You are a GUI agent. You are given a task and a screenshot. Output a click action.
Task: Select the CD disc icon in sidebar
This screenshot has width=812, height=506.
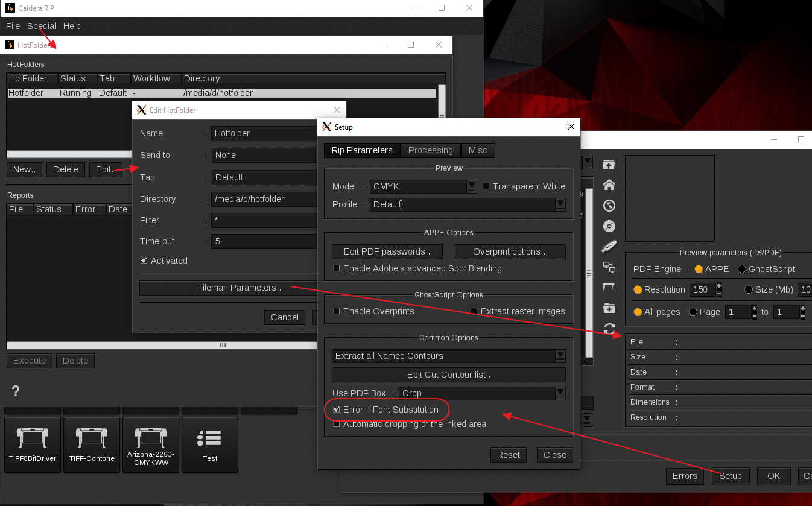tap(609, 226)
